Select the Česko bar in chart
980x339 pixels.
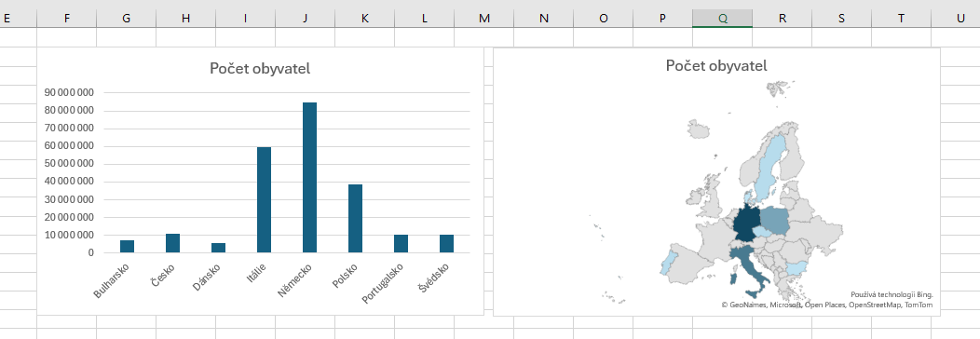[x=172, y=243]
